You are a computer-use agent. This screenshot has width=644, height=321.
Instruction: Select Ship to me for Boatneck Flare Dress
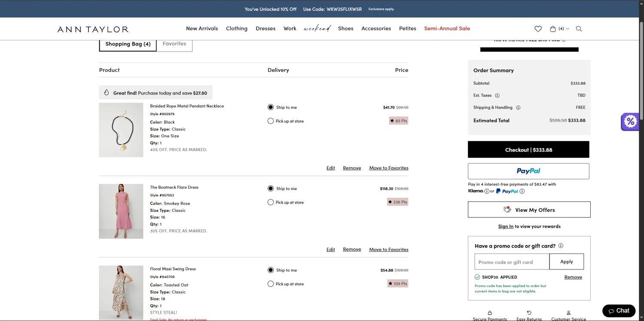(x=270, y=189)
